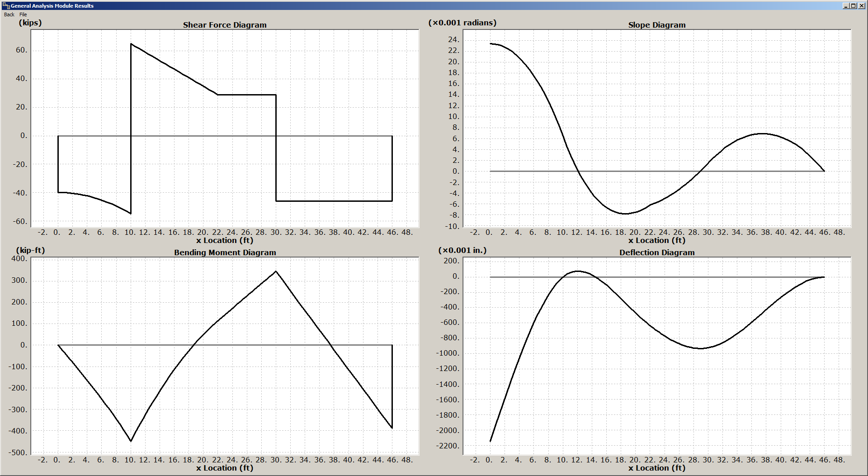868x476 pixels.
Task: Click the Shear Force Diagram curve peak
Action: [x=132, y=44]
